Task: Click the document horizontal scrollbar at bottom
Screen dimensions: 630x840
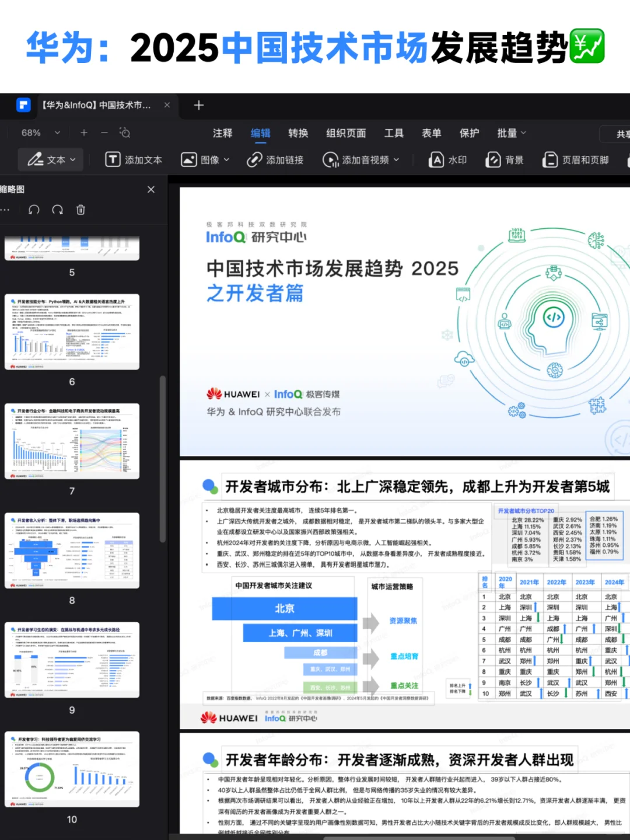Action: tap(419, 838)
